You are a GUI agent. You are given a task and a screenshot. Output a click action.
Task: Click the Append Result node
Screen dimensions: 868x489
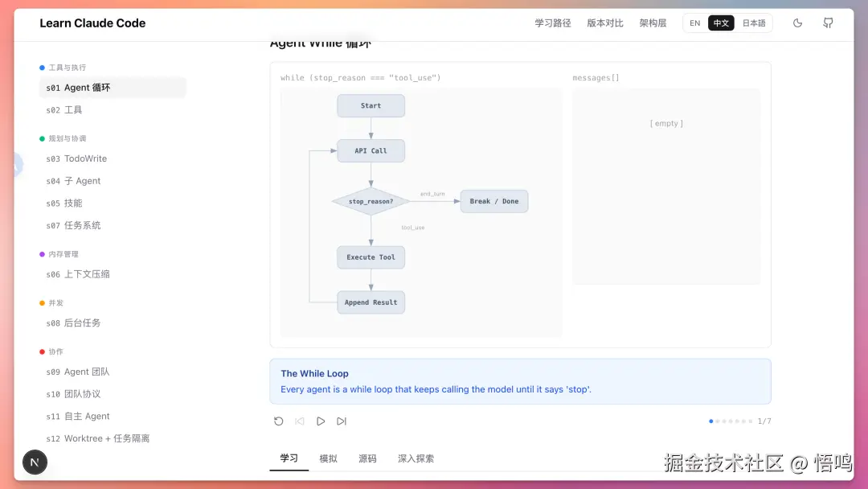point(371,302)
